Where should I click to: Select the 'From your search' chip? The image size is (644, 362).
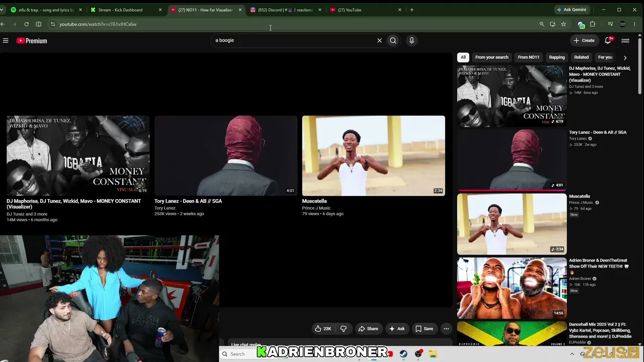point(492,57)
